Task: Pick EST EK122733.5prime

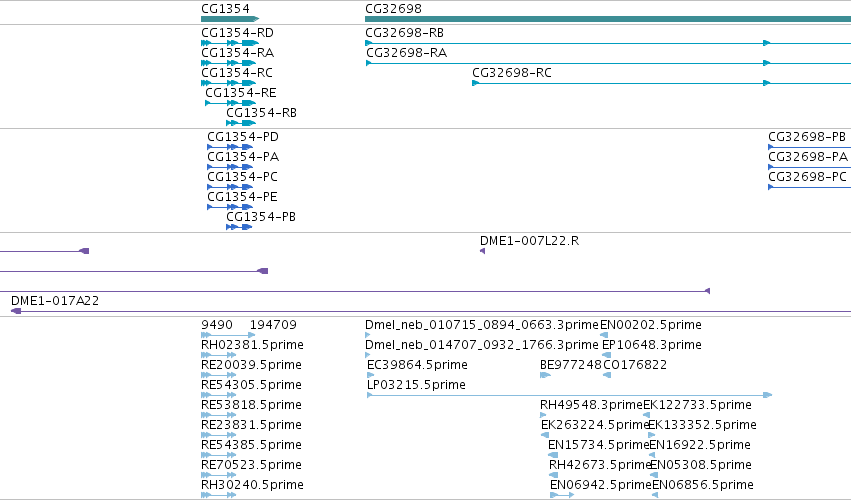Action: pyautogui.click(x=697, y=405)
